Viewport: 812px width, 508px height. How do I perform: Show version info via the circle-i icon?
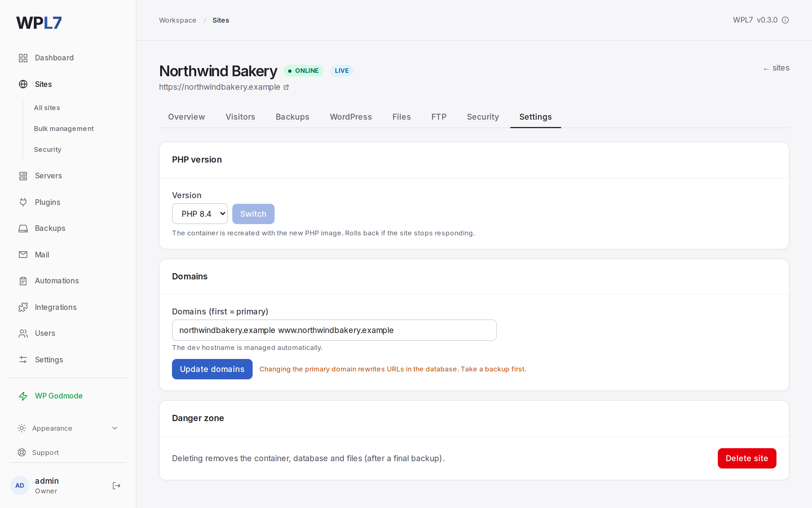pyautogui.click(x=785, y=20)
